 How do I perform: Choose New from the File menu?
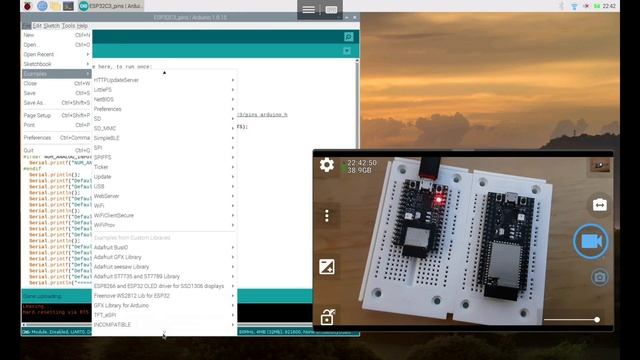[x=57, y=35]
